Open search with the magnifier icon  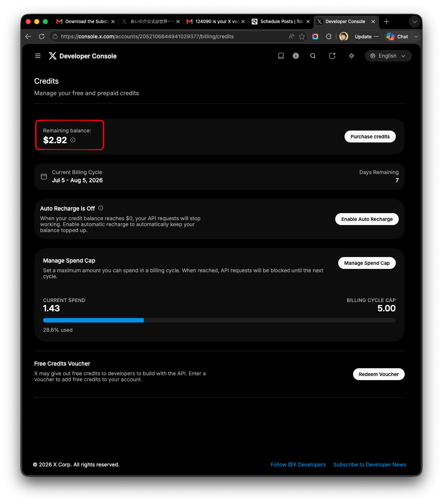(x=313, y=56)
